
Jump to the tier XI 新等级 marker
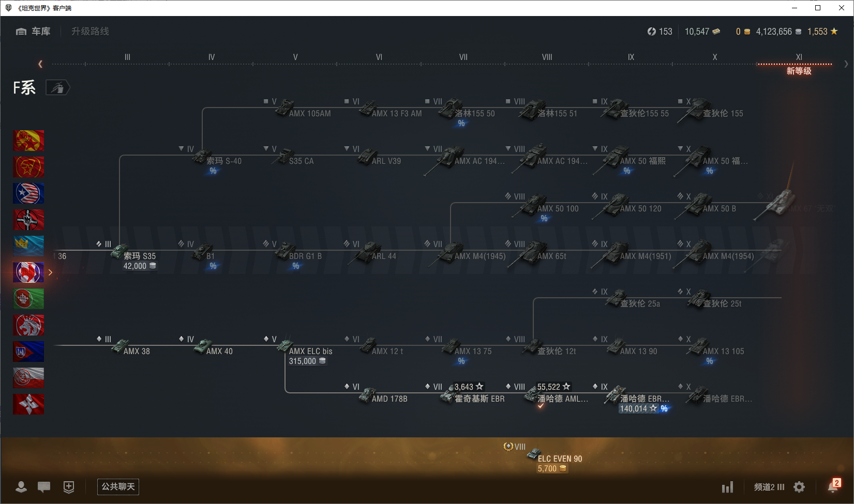coord(799,65)
